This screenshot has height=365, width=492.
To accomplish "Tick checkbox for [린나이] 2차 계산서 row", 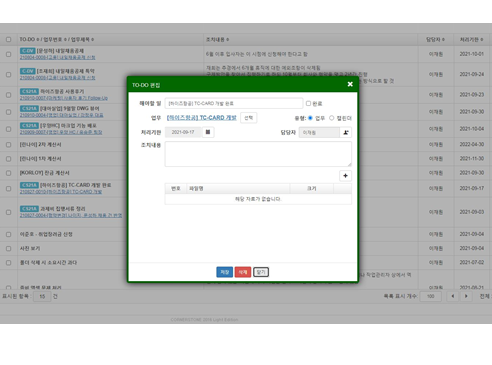I will pyautogui.click(x=9, y=145).
